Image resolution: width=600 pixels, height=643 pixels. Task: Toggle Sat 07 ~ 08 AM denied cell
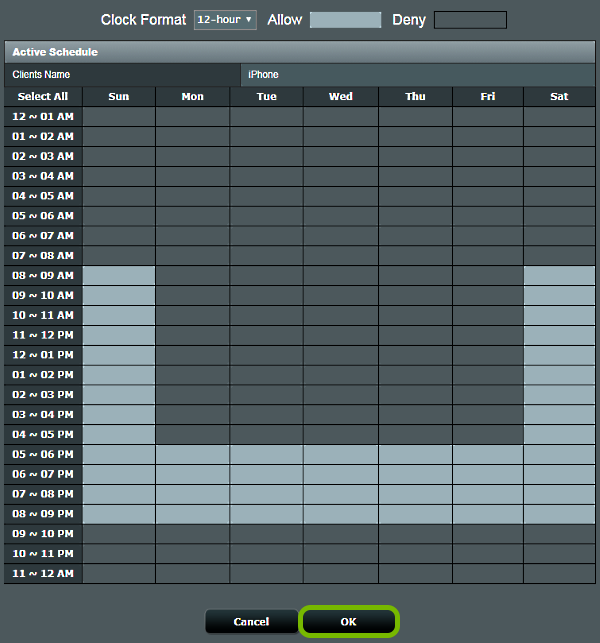[x=559, y=256]
